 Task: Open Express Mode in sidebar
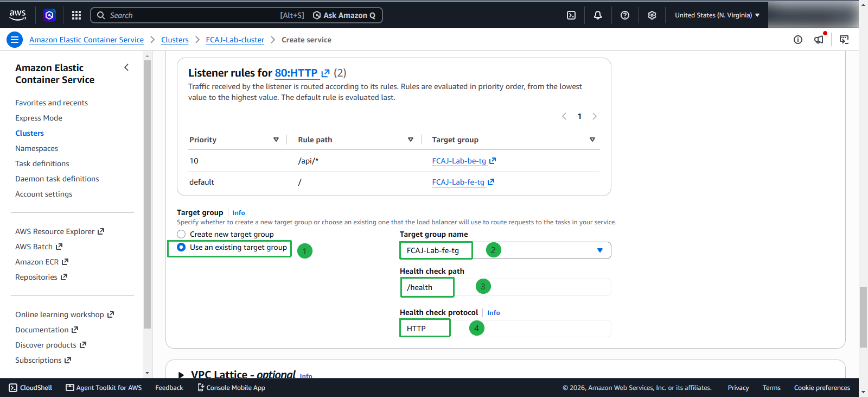pos(39,118)
